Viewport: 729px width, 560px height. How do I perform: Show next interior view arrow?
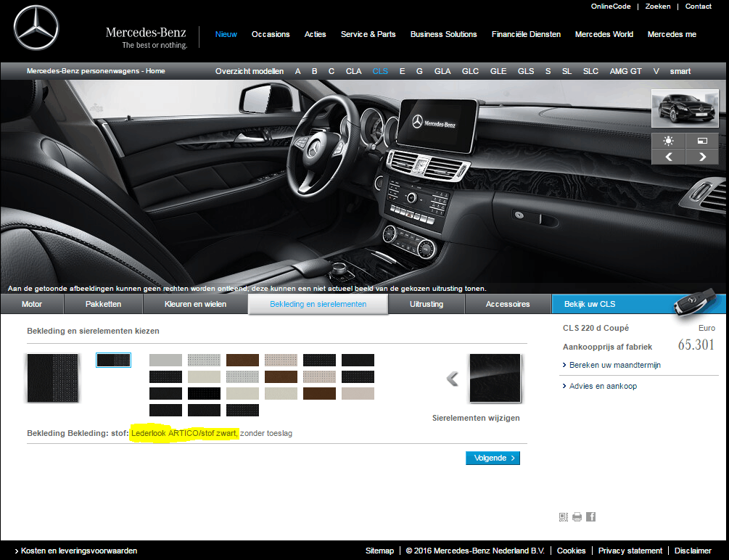[702, 157]
